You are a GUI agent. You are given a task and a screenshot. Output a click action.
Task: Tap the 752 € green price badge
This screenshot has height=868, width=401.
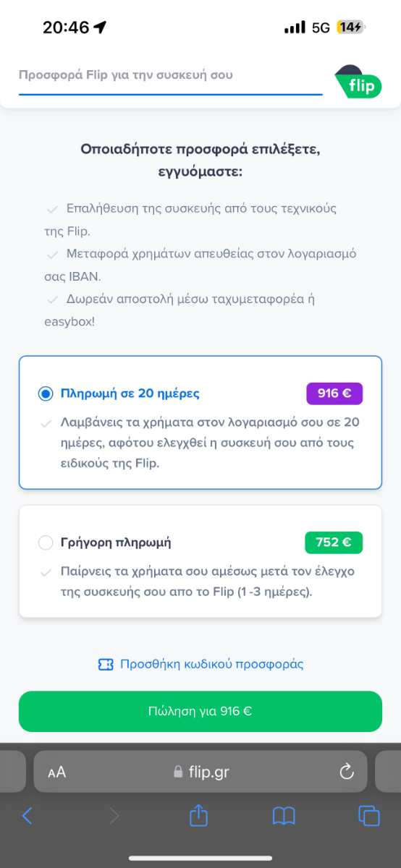point(334,542)
